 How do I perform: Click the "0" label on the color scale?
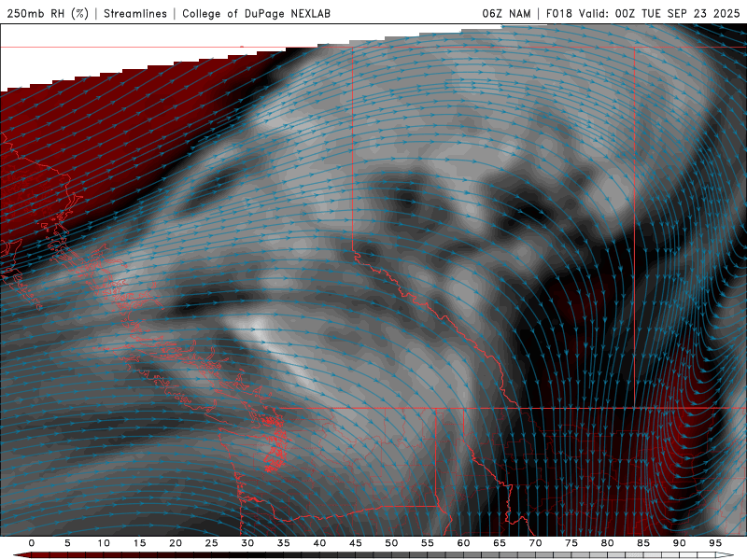coord(32,543)
